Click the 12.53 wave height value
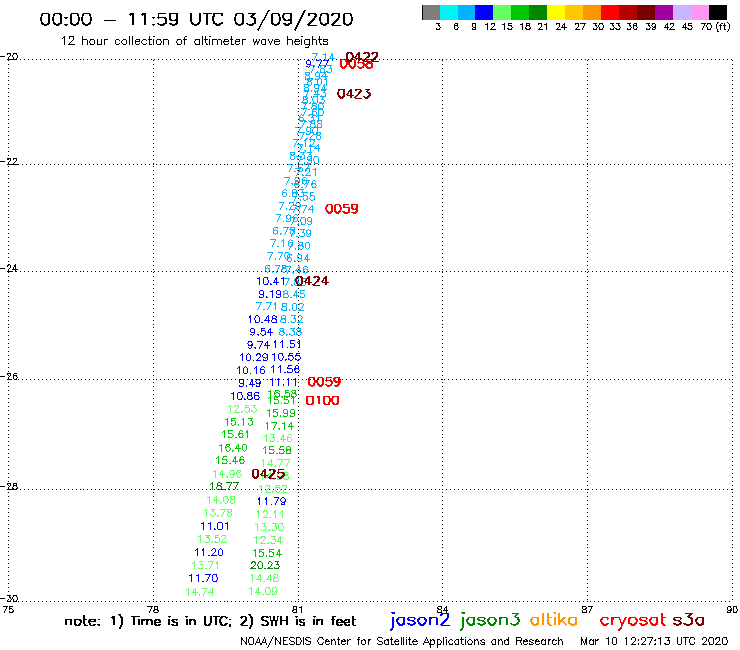 point(242,409)
